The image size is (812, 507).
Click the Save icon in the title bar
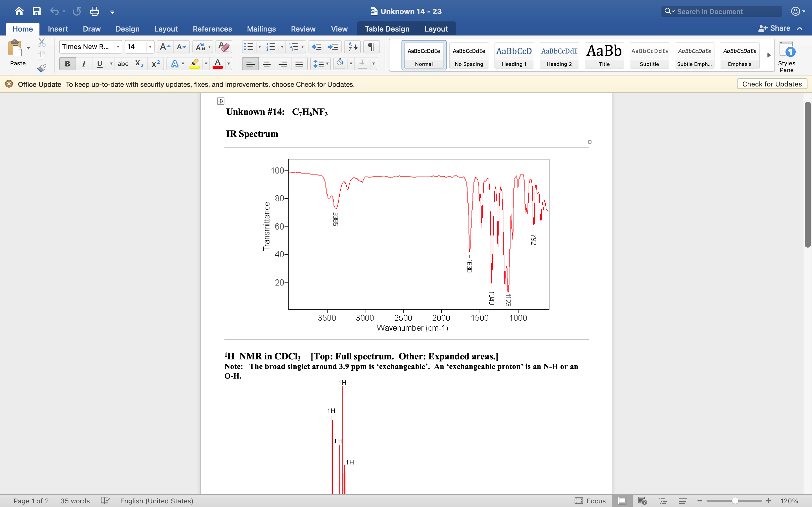point(37,11)
